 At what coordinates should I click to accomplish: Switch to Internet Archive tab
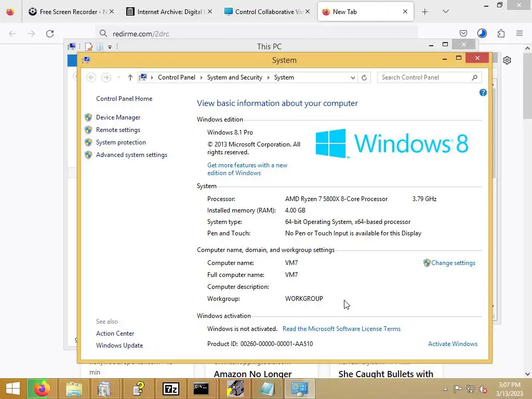169,12
